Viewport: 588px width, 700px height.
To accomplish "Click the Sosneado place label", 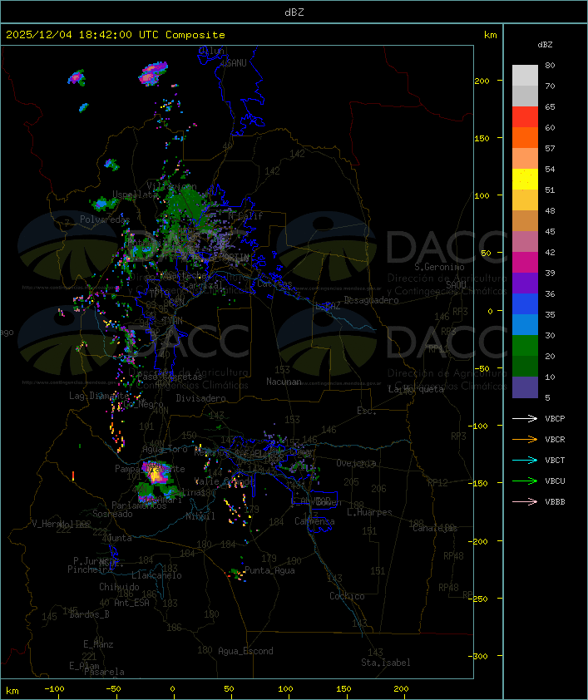I will (112, 514).
